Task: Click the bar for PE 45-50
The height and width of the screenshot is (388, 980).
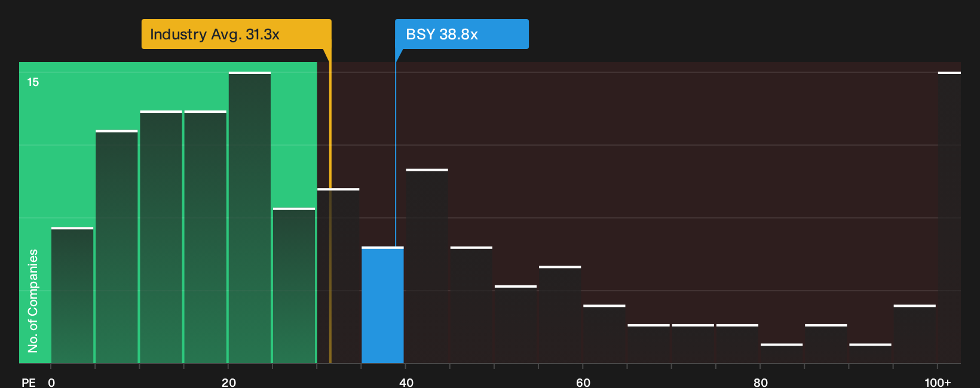Action: [471, 304]
